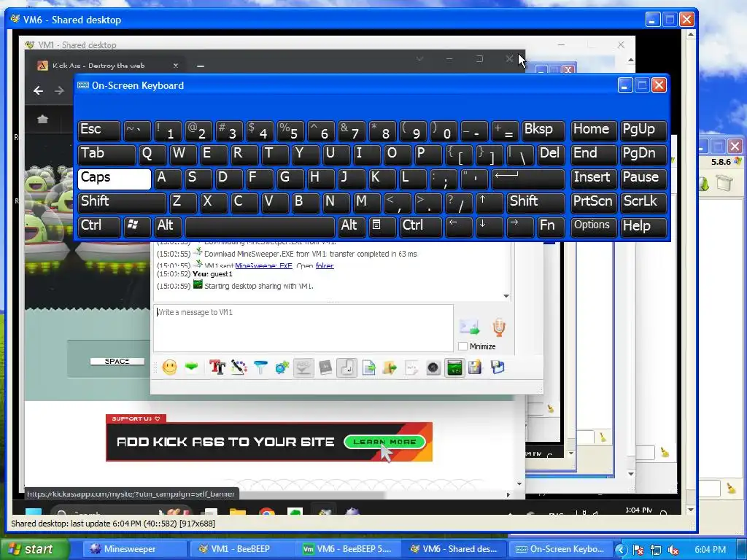
Task: Click the spell check icon in chat toolbar
Action: [303, 367]
